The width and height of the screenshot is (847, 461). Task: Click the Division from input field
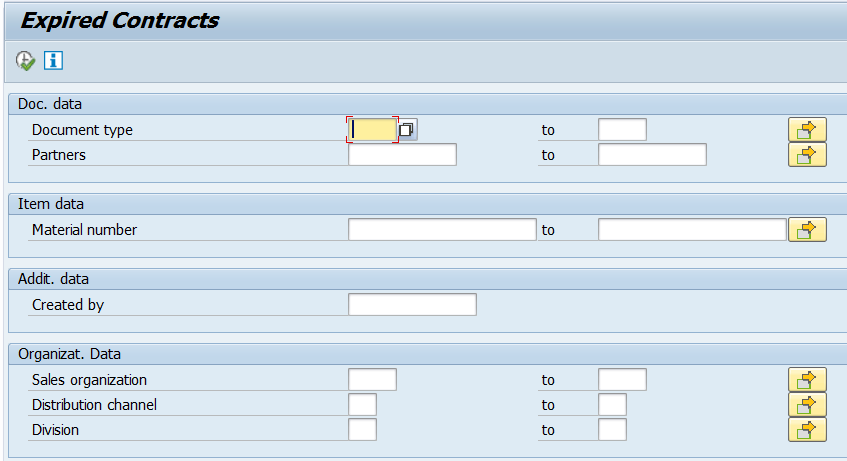pyautogui.click(x=362, y=430)
